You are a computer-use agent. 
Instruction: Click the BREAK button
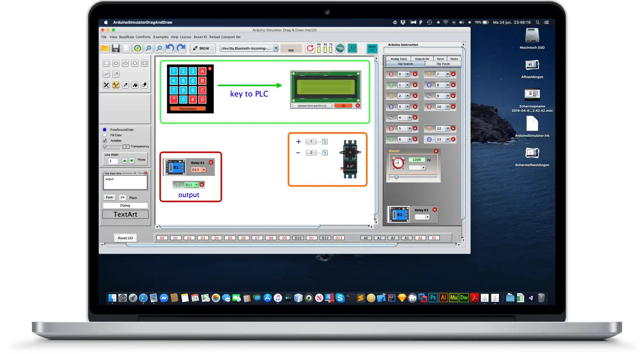click(x=203, y=48)
